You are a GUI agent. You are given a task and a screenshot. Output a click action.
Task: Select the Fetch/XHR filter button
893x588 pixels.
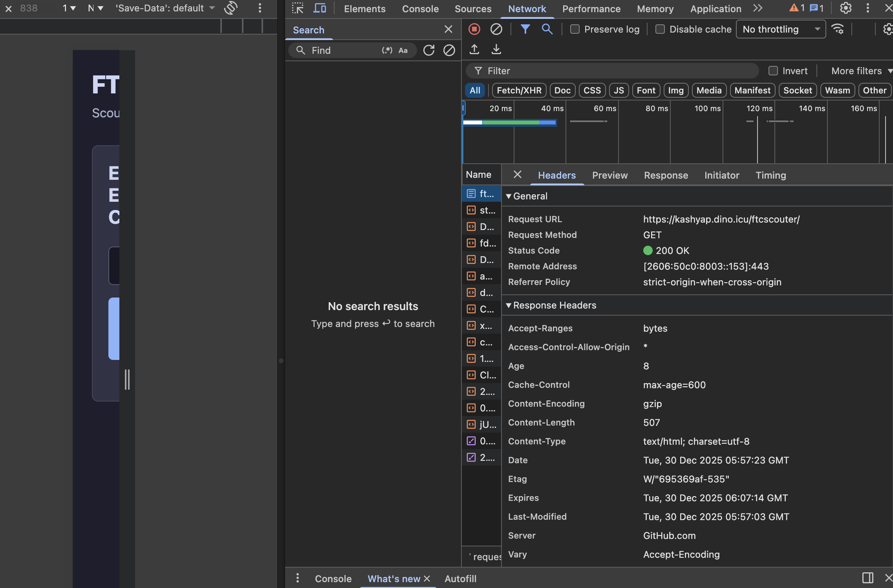(519, 91)
